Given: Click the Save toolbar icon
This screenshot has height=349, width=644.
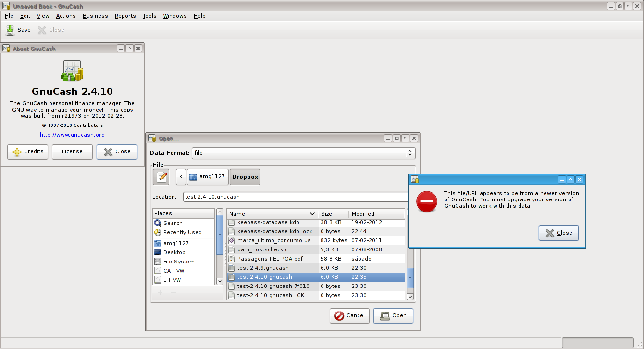Looking at the screenshot, I should 11,30.
